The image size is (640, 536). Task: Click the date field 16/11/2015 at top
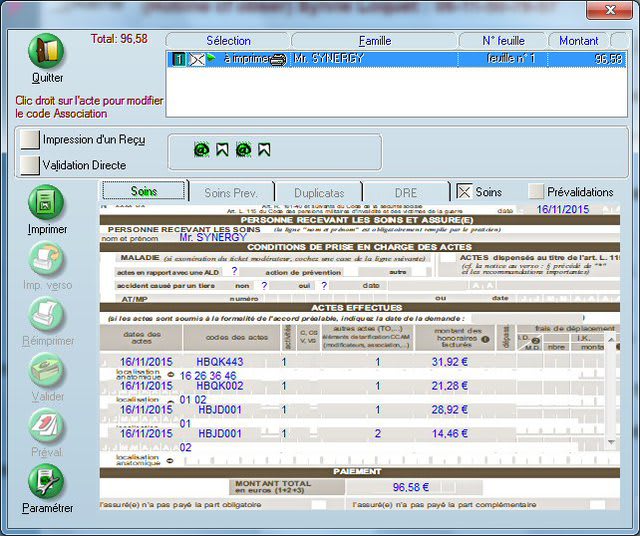click(562, 209)
